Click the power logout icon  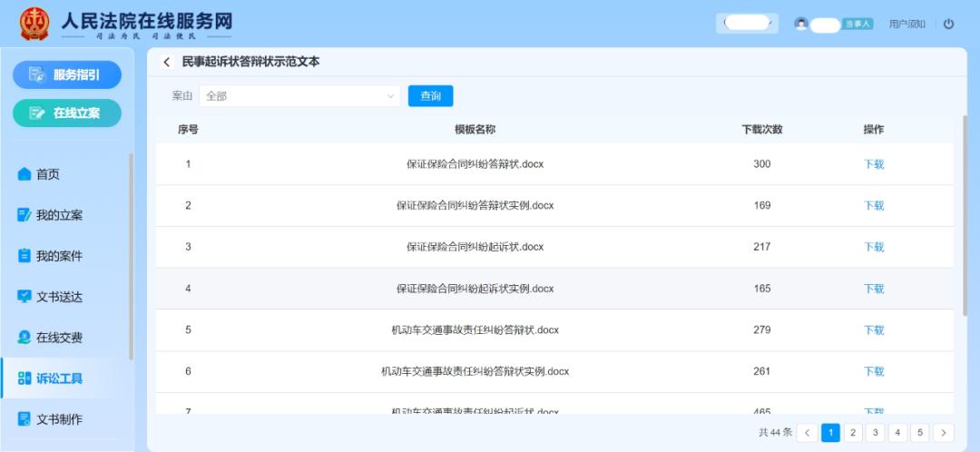click(x=949, y=24)
